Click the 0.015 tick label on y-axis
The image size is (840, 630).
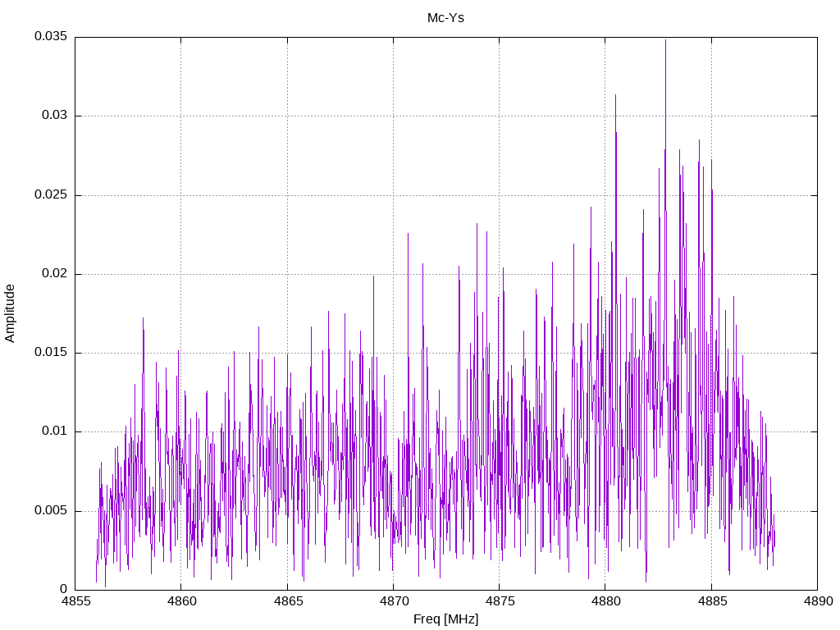51,353
